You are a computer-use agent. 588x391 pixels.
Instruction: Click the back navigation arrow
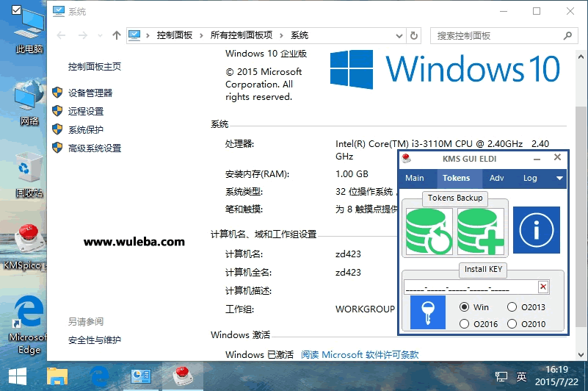pos(61,36)
